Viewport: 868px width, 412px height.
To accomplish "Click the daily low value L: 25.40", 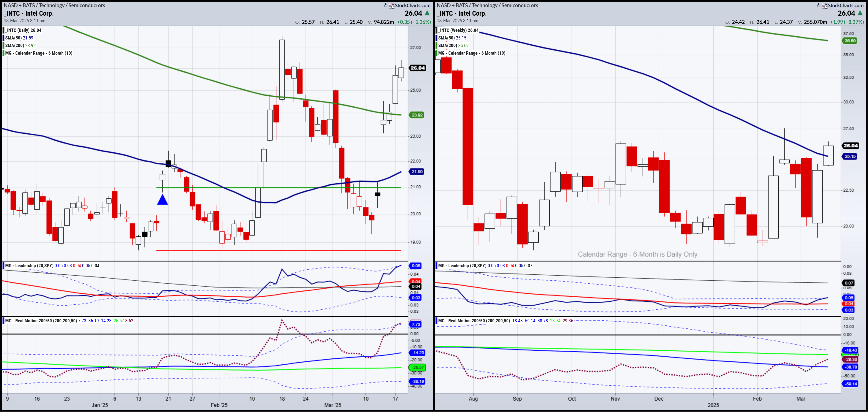I will [353, 22].
